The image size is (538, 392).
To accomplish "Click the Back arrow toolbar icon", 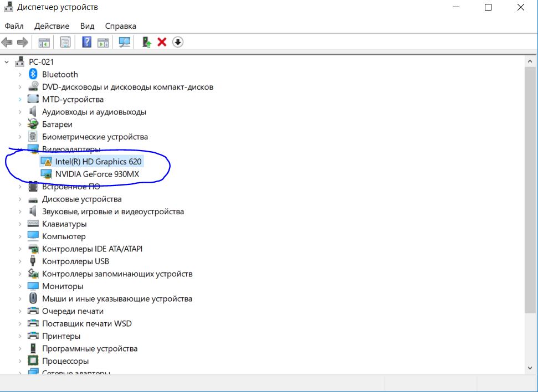I will pyautogui.click(x=7, y=42).
